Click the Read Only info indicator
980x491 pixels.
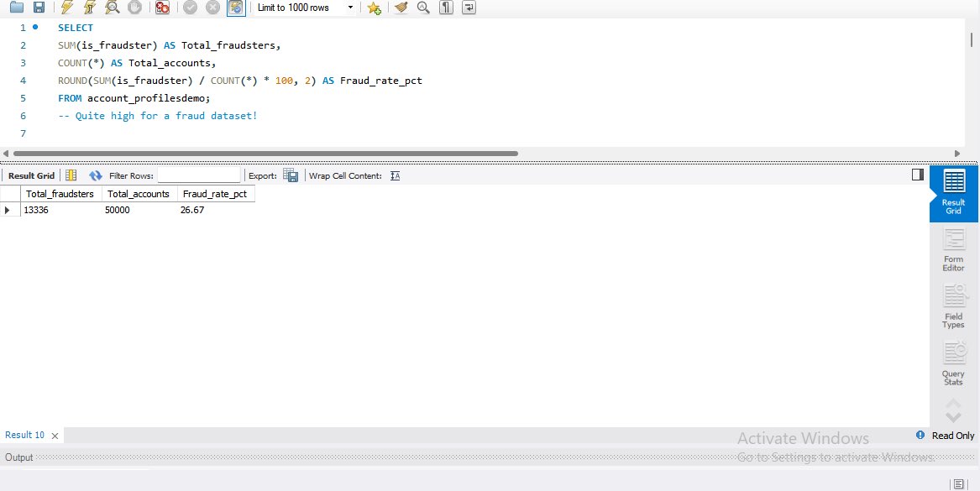click(x=920, y=435)
